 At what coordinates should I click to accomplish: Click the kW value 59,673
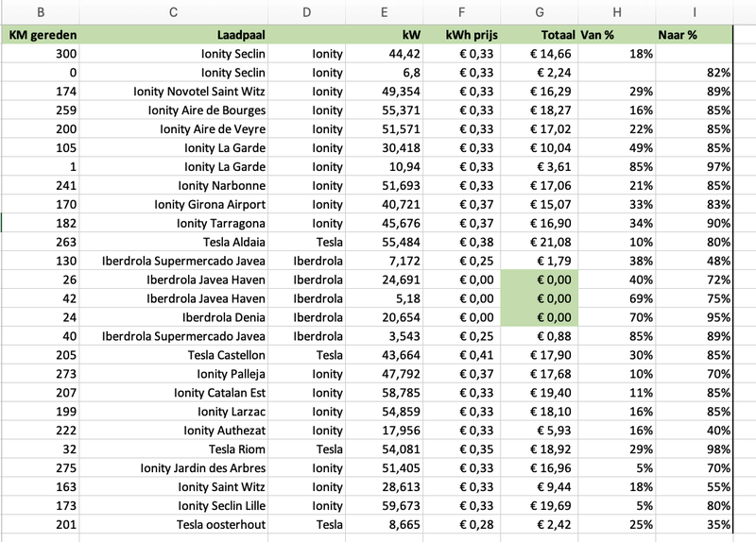coord(385,505)
